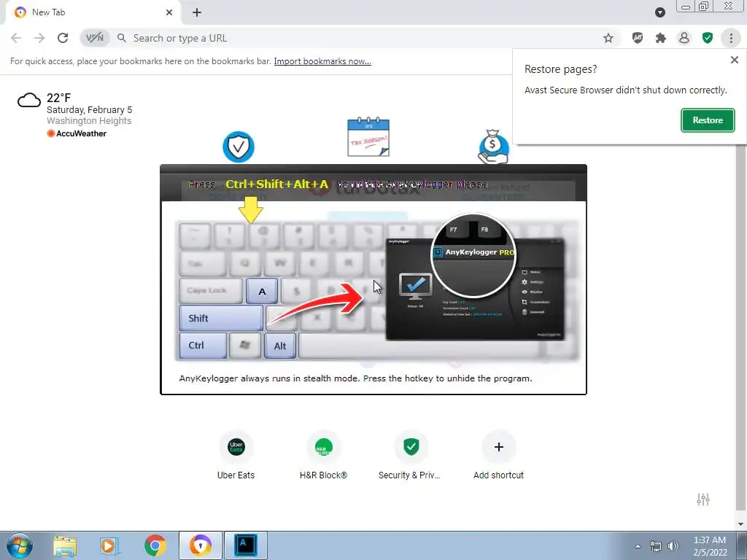Click the AccuWeather link
747x560 pixels.
77,134
